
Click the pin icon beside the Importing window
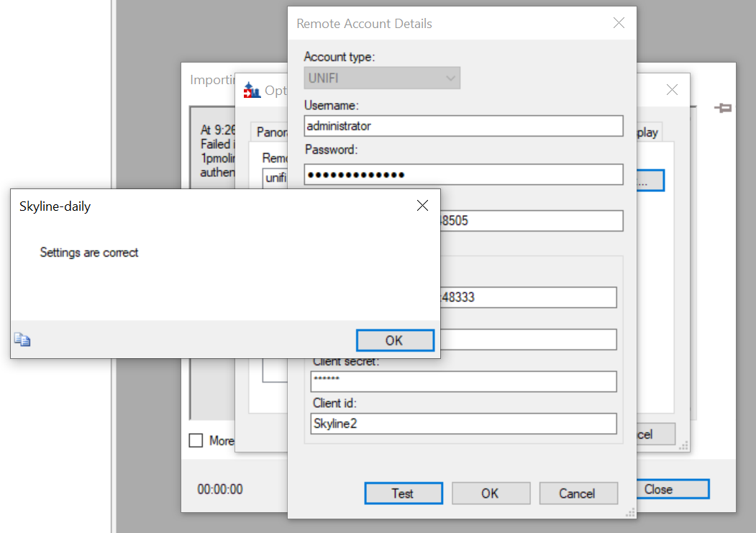(722, 108)
